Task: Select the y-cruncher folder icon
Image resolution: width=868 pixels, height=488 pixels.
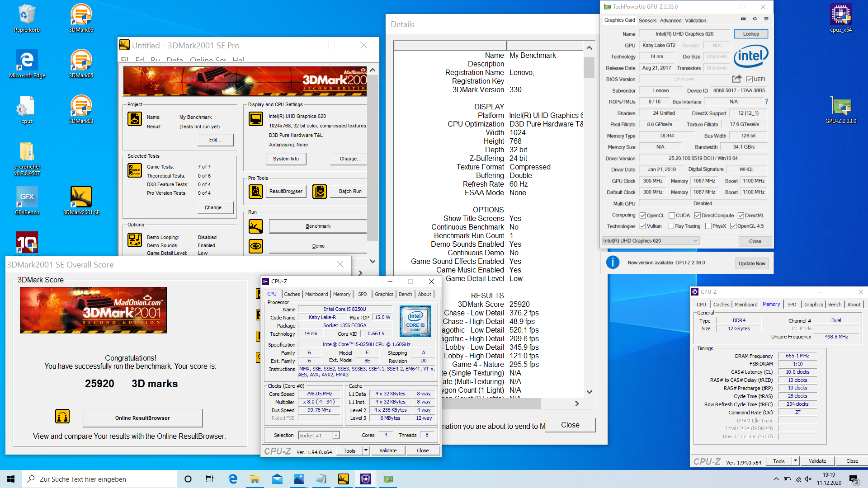Action: tap(27, 158)
